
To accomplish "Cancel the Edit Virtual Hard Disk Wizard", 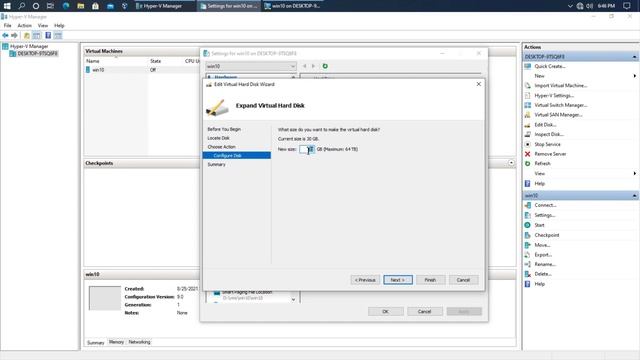I will click(x=463, y=280).
